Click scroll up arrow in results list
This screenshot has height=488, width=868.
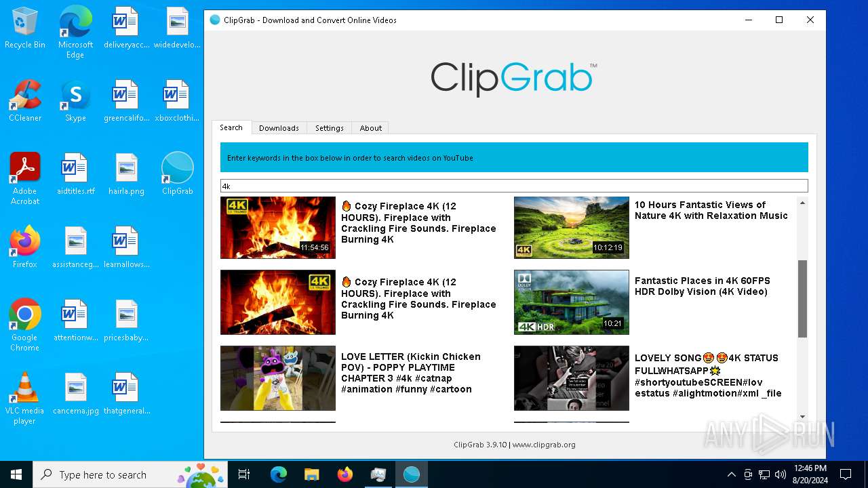803,203
